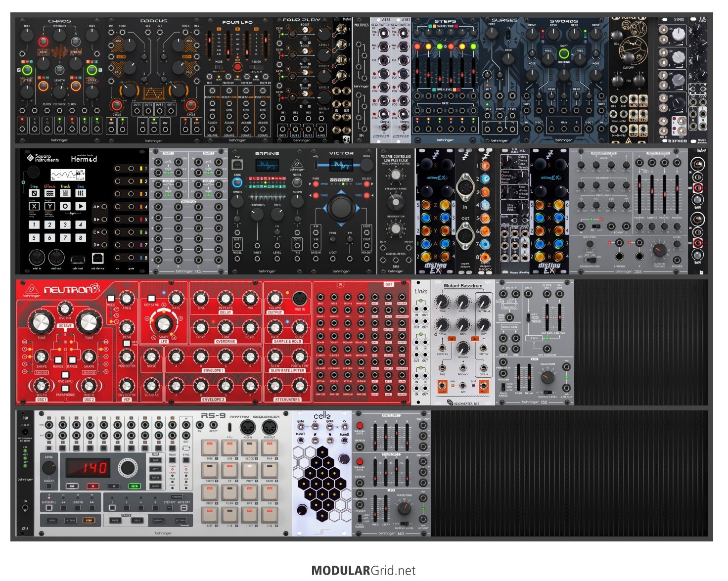Image resolution: width=728 pixels, height=581 pixels.
Task: Click the X zoom button on Hermod
Action: [x=34, y=206]
